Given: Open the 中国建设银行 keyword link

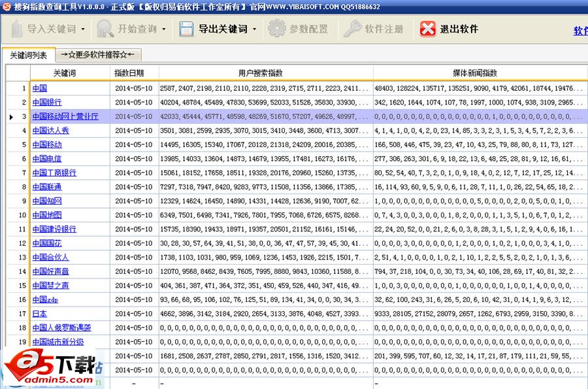Looking at the screenshot, I should coord(54,229).
